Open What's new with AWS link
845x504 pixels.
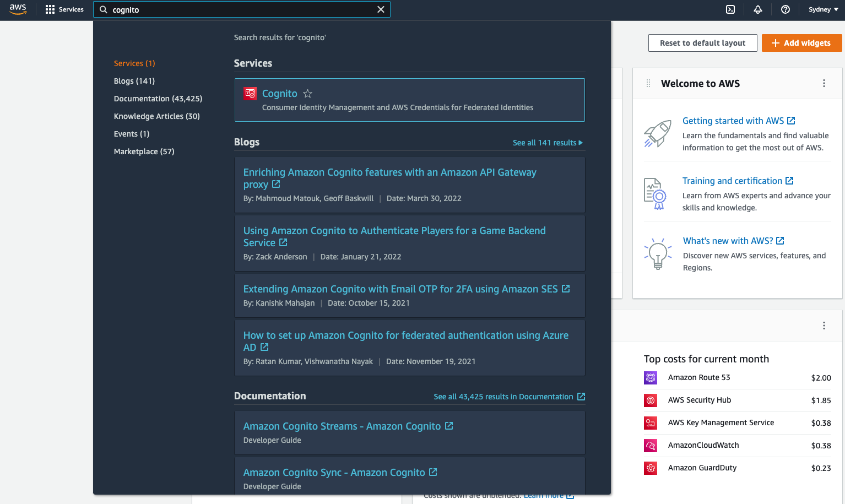(733, 241)
